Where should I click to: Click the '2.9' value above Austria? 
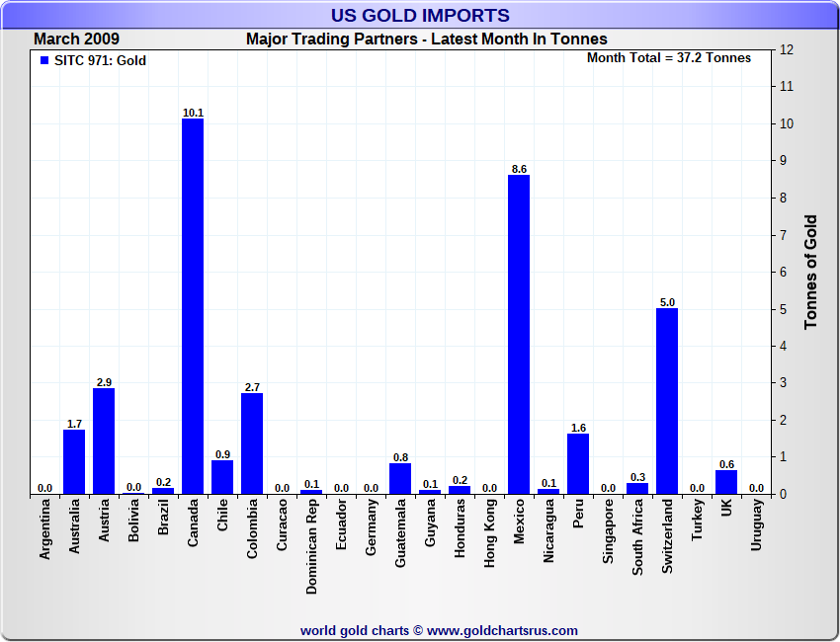tap(104, 382)
